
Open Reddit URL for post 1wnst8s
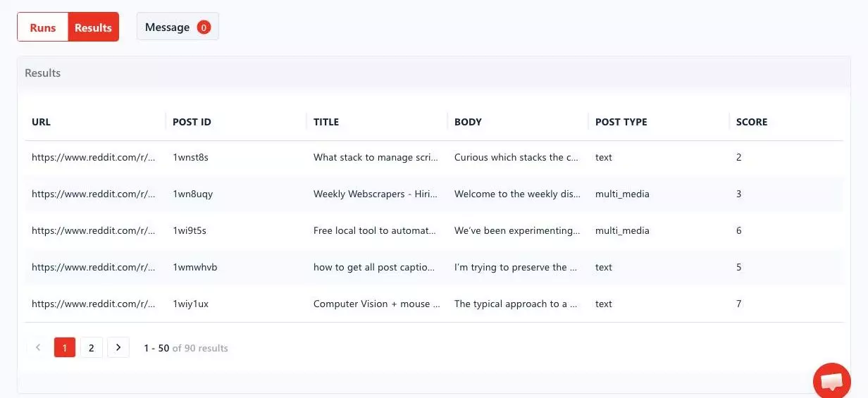coord(93,158)
